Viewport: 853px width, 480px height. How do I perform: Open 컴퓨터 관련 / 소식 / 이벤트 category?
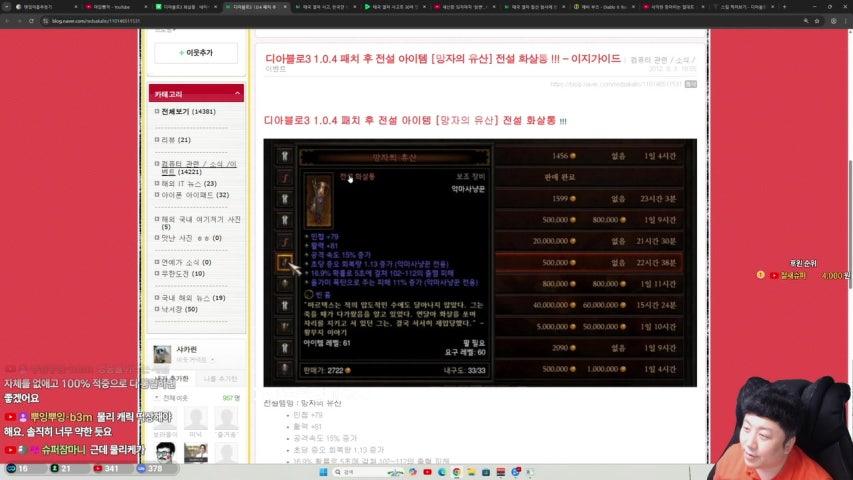pyautogui.click(x=199, y=168)
